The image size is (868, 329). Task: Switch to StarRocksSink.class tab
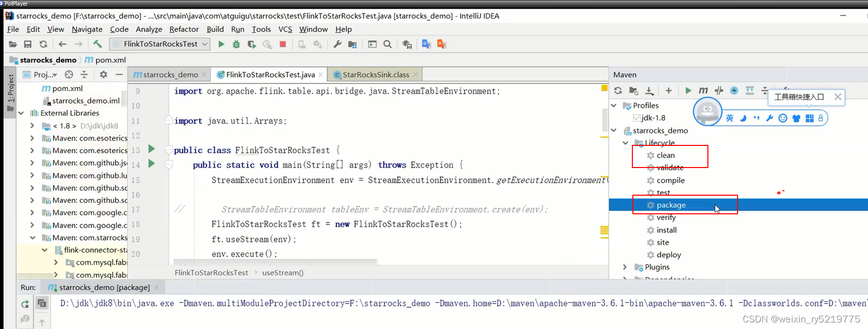[x=376, y=74]
